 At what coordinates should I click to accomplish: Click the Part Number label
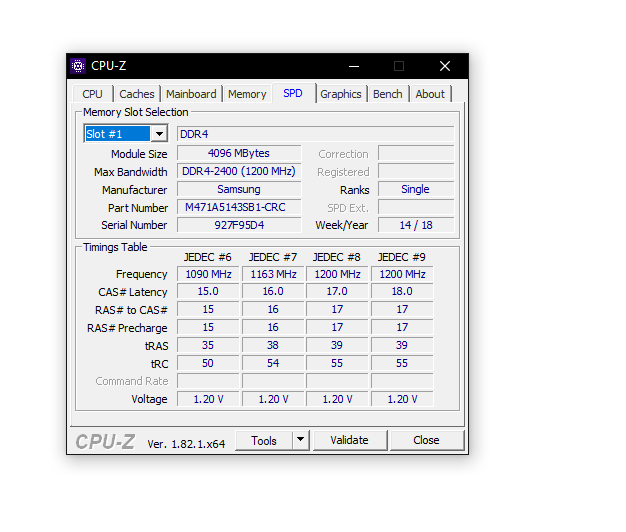138,208
